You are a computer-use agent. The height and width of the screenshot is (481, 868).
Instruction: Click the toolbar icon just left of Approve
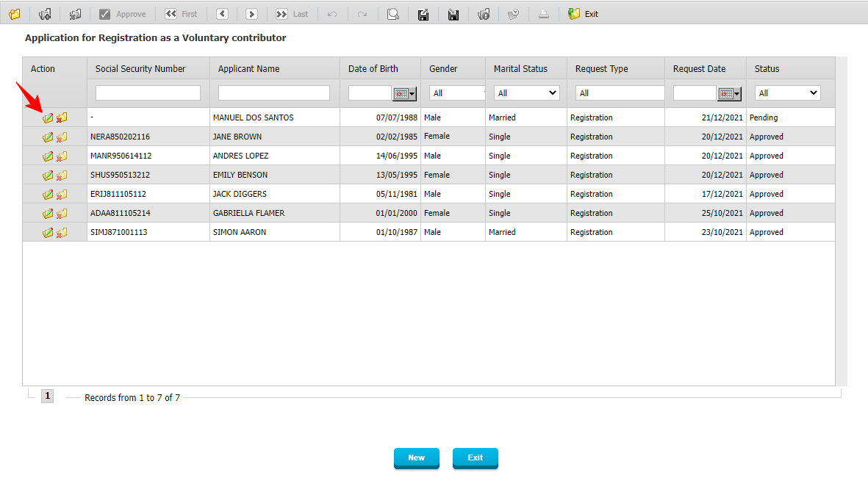(x=75, y=14)
